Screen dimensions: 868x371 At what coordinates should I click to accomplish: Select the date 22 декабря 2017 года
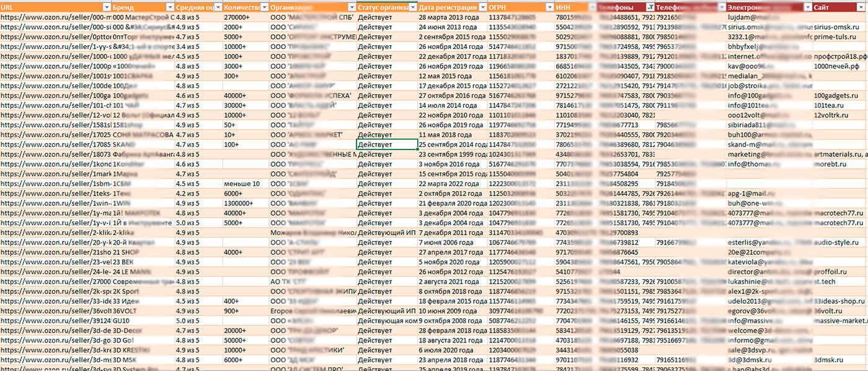click(x=453, y=56)
